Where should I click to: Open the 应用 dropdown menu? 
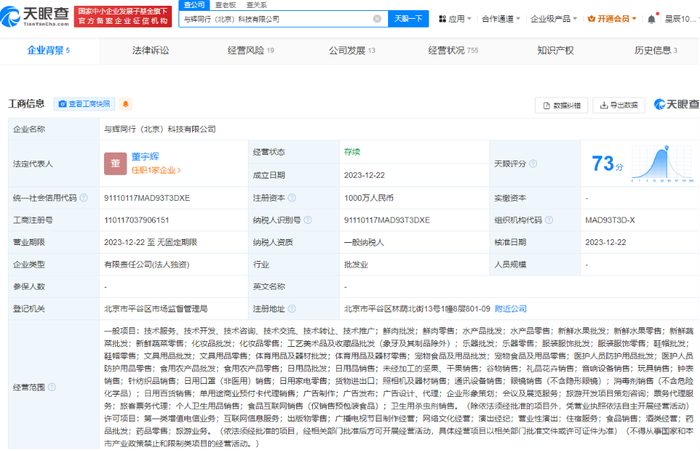tap(456, 18)
